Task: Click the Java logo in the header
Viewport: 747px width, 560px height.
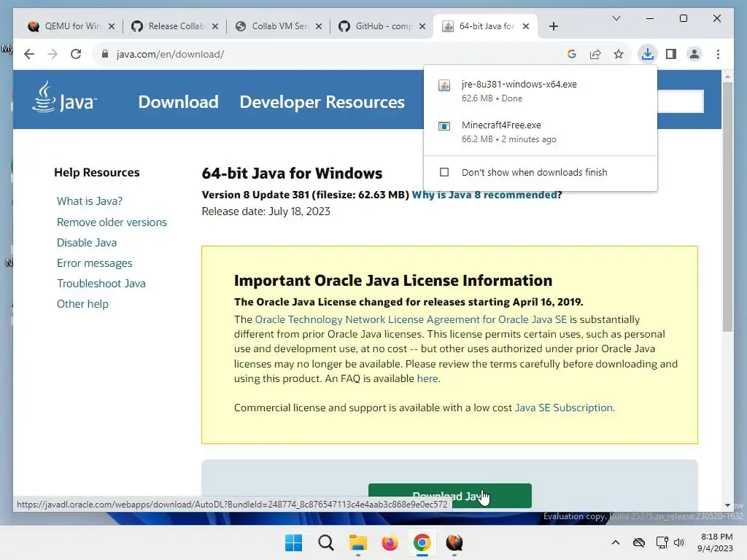Action: [65, 97]
